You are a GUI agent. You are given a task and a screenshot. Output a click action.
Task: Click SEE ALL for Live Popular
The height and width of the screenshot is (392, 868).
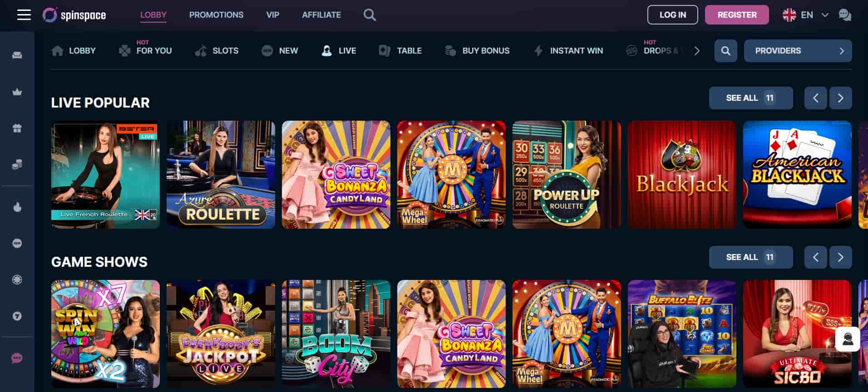(x=751, y=98)
